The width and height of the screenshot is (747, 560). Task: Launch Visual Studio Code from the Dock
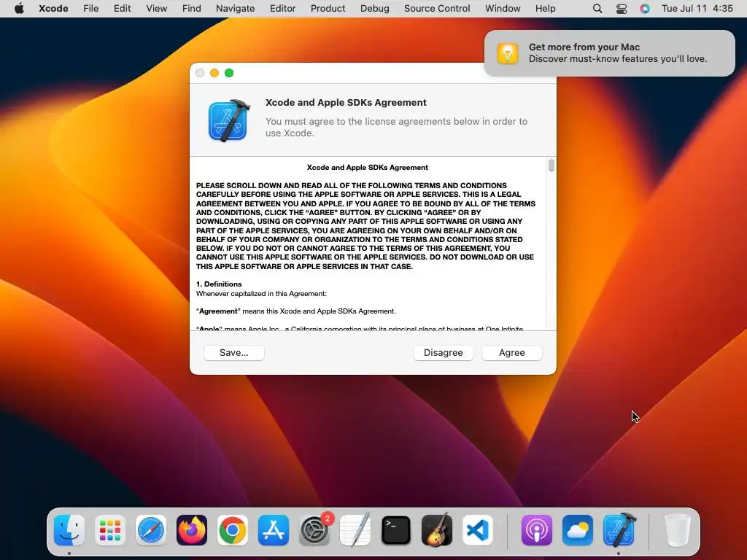[x=478, y=530]
